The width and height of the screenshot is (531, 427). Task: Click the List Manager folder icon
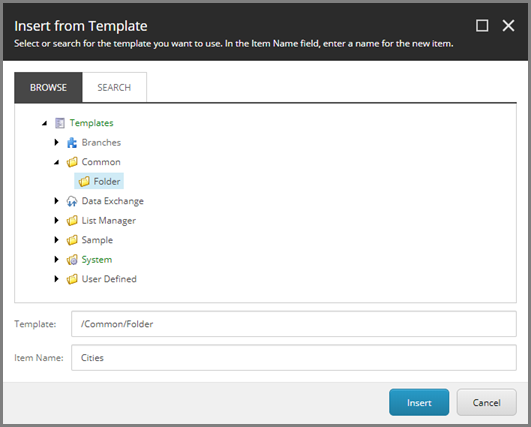72,221
